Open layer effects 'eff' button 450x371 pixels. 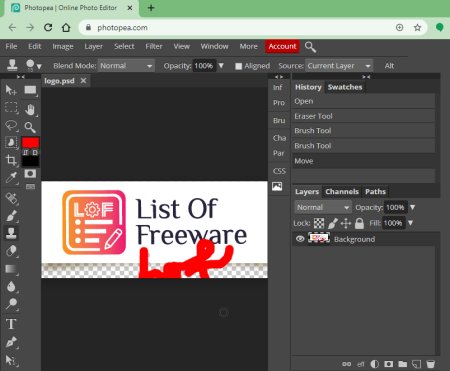pyautogui.click(x=361, y=364)
